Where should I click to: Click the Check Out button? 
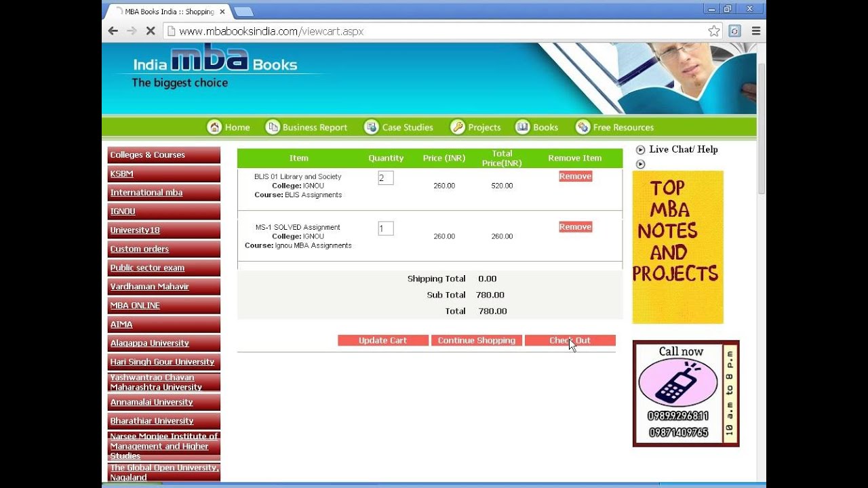coord(570,340)
